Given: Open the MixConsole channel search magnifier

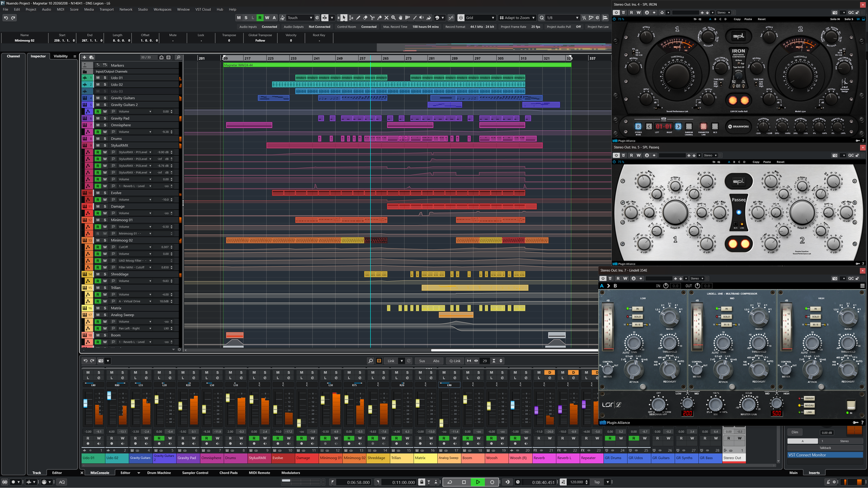Looking at the screenshot, I should point(371,361).
